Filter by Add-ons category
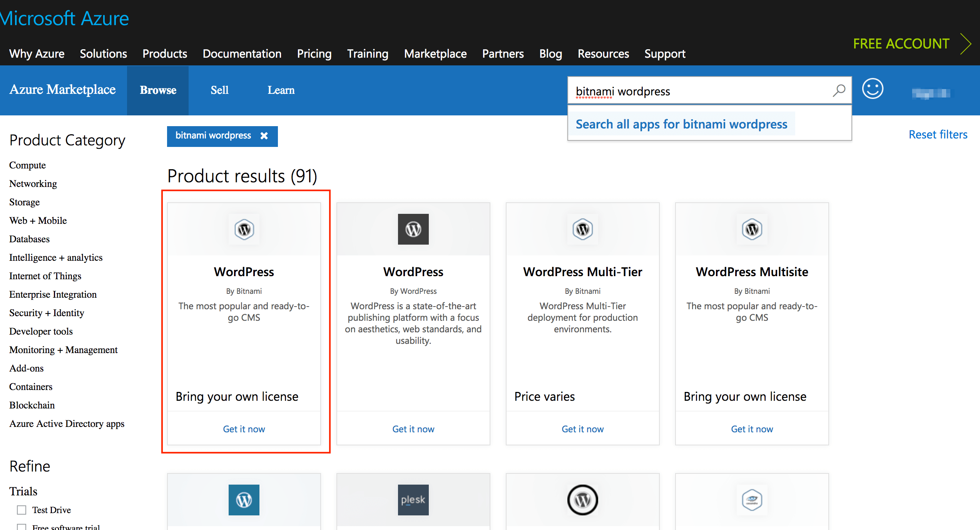Screen dimensions: 980x530 coord(27,368)
